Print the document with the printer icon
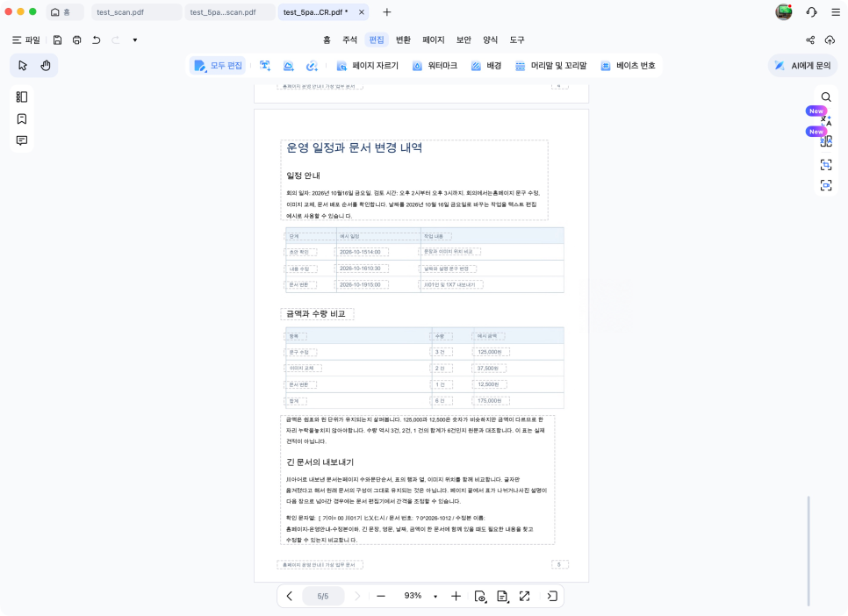Screen dimensions: 848x616 (76, 40)
